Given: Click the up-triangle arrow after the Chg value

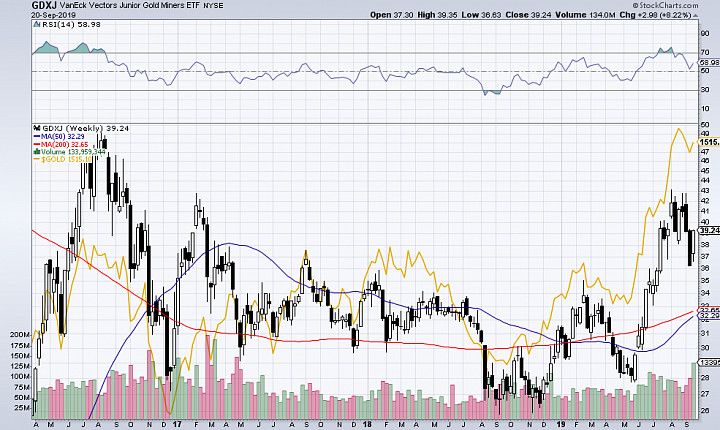Looking at the screenshot, I should point(696,16).
